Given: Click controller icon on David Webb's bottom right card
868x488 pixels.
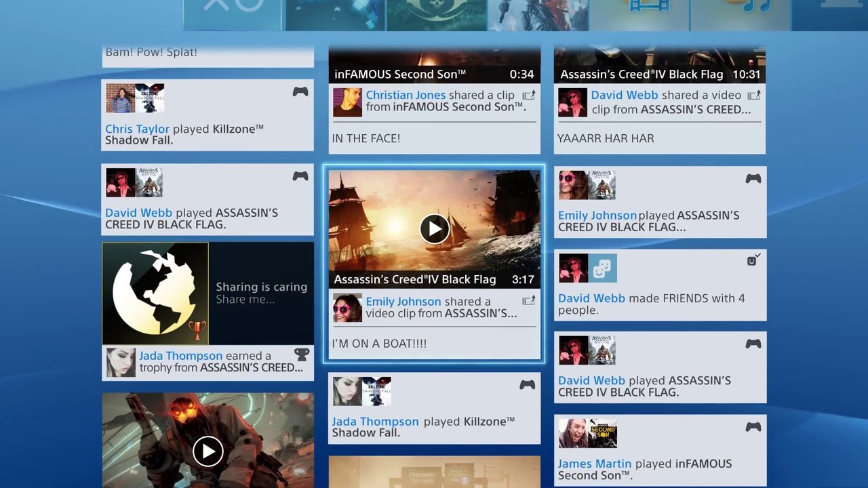Looking at the screenshot, I should click(x=753, y=344).
